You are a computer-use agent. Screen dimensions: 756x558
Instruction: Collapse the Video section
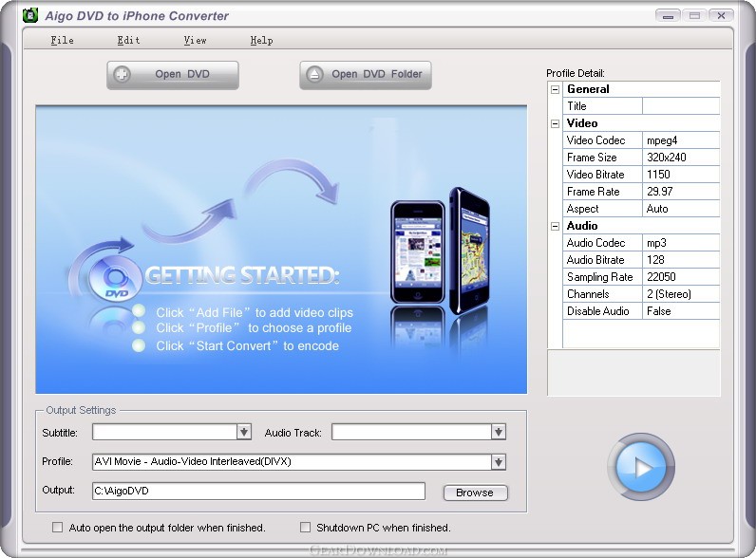click(x=555, y=123)
